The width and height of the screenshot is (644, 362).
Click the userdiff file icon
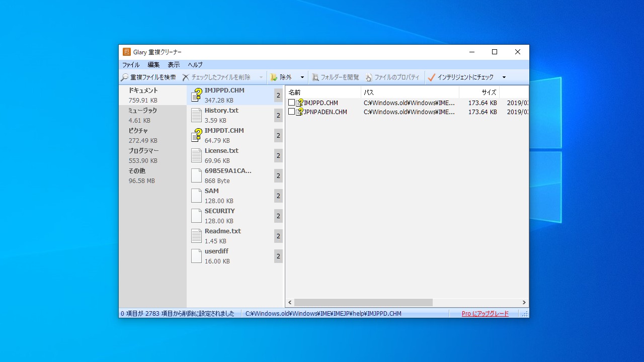(196, 256)
